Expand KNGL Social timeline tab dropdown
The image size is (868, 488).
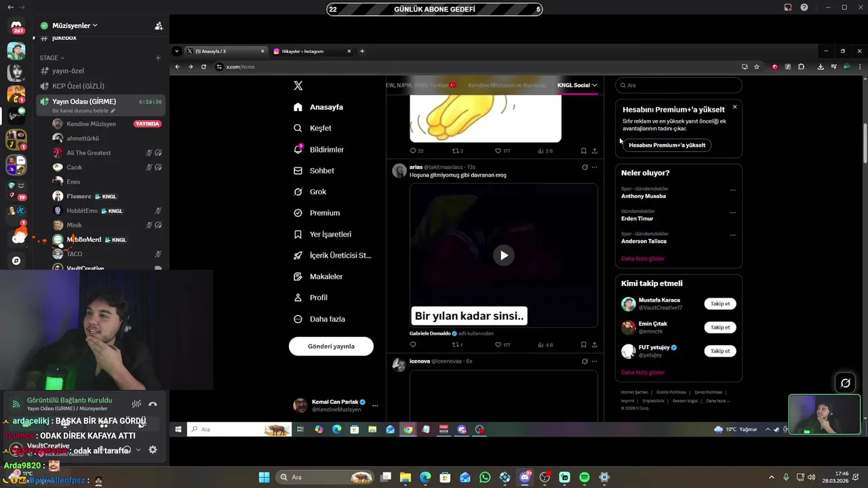point(594,85)
